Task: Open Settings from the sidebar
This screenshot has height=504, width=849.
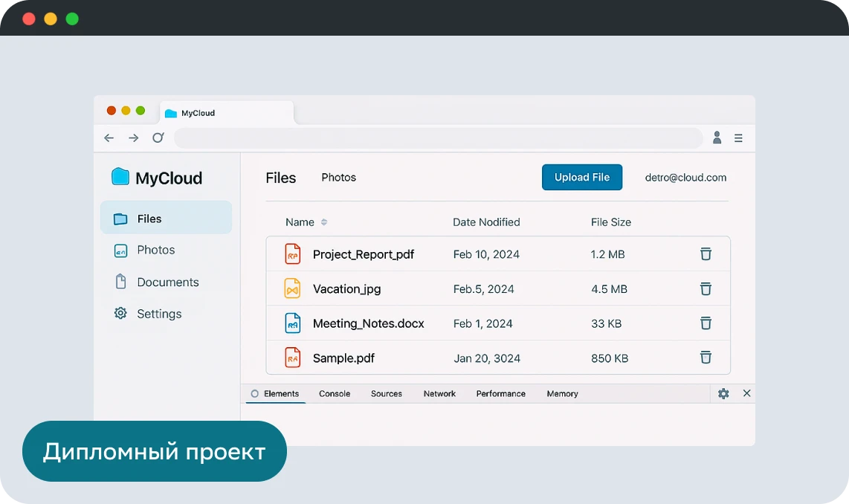Action: (158, 314)
